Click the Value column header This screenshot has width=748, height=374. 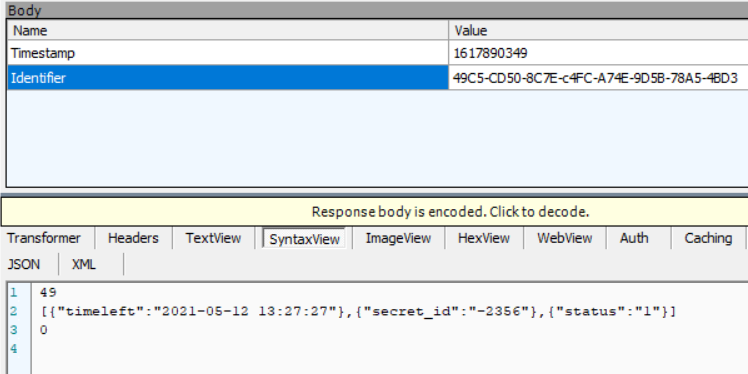598,31
